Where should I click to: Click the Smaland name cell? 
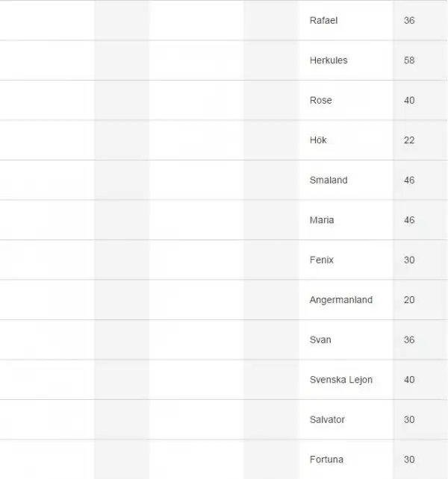tap(329, 180)
